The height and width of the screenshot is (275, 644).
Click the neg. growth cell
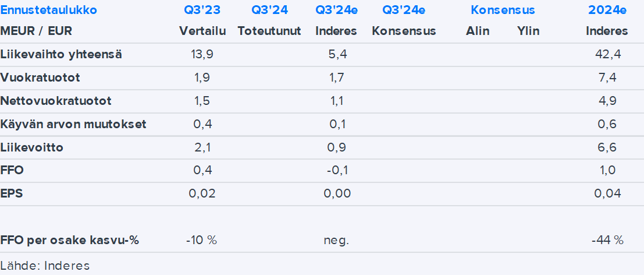click(x=336, y=240)
